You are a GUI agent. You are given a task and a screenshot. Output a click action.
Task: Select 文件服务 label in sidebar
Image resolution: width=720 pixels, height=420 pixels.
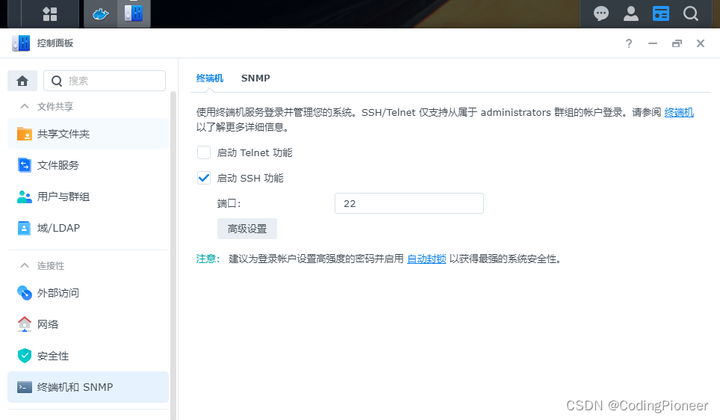point(58,165)
